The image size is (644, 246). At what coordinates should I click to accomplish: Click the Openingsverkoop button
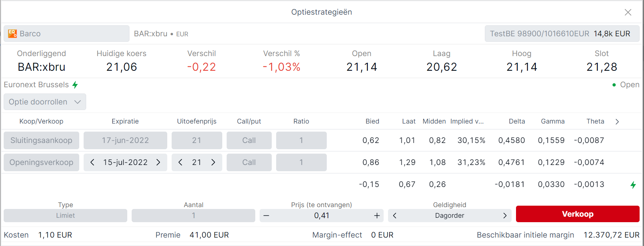click(x=41, y=162)
